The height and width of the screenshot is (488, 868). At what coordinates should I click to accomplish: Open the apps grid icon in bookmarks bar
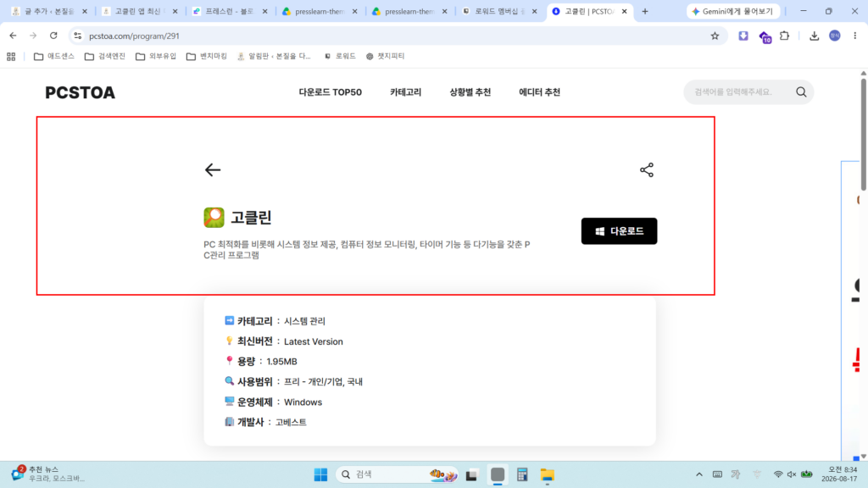pyautogui.click(x=11, y=57)
